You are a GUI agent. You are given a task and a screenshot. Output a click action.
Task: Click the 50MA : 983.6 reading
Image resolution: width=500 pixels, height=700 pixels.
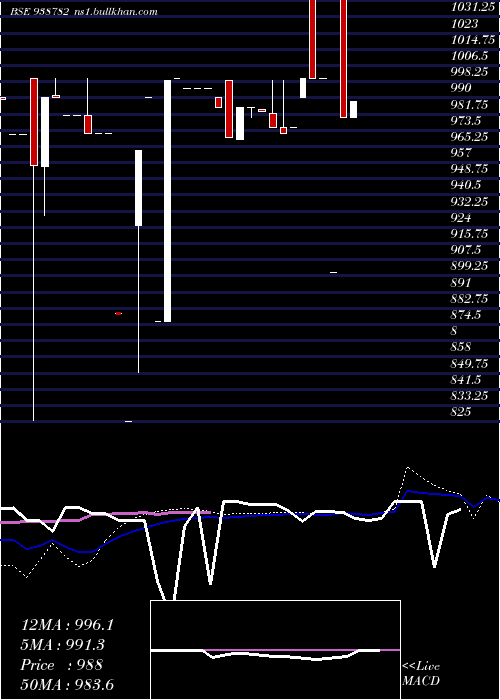[x=67, y=684]
